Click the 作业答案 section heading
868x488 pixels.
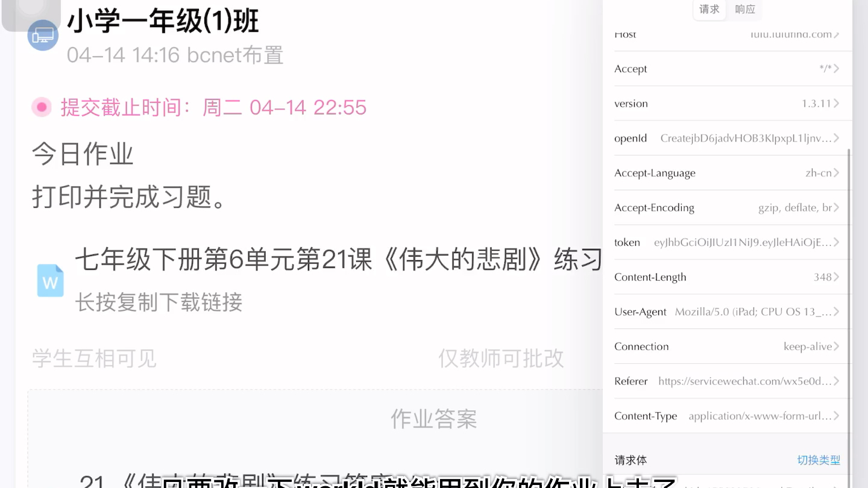coord(434,419)
